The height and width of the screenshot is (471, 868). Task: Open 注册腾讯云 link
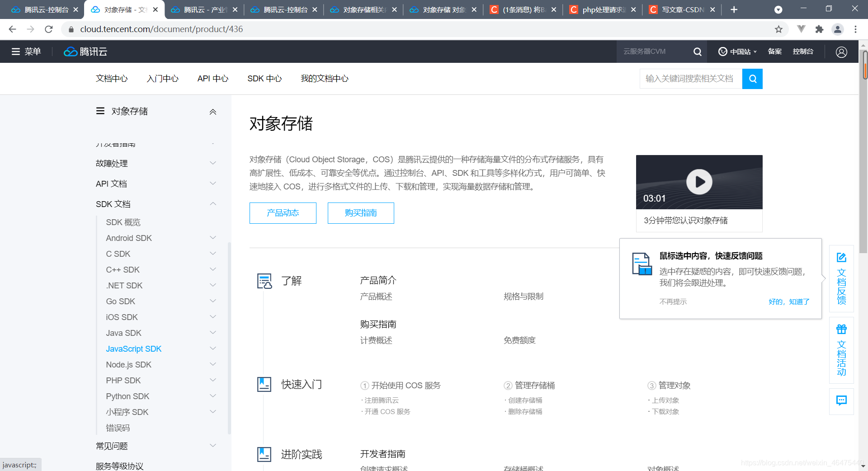tap(382, 400)
